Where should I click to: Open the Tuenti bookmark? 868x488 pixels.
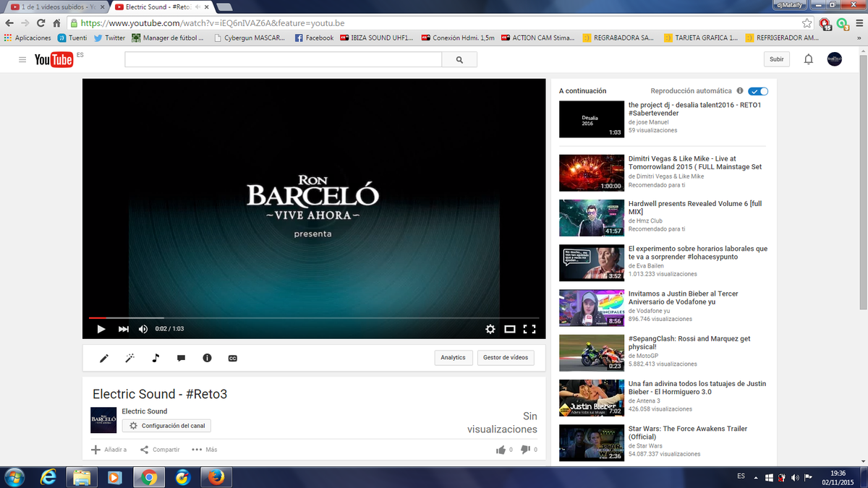click(x=72, y=38)
